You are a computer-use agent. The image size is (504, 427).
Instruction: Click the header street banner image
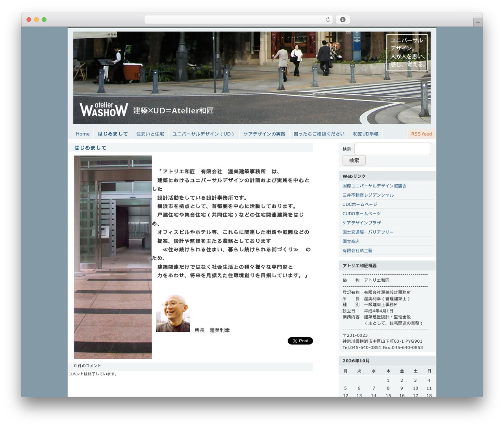pyautogui.click(x=252, y=78)
